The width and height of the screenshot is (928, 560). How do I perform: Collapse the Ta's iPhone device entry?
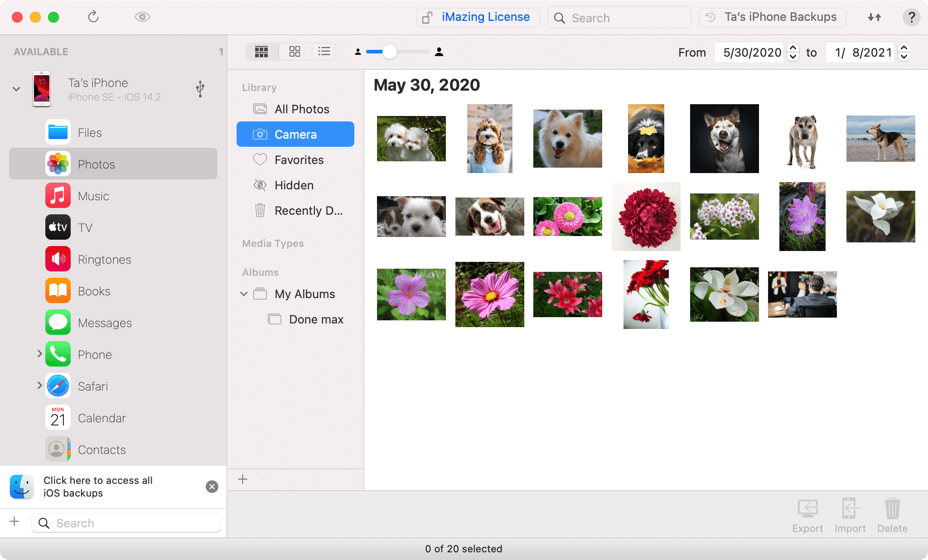16,89
